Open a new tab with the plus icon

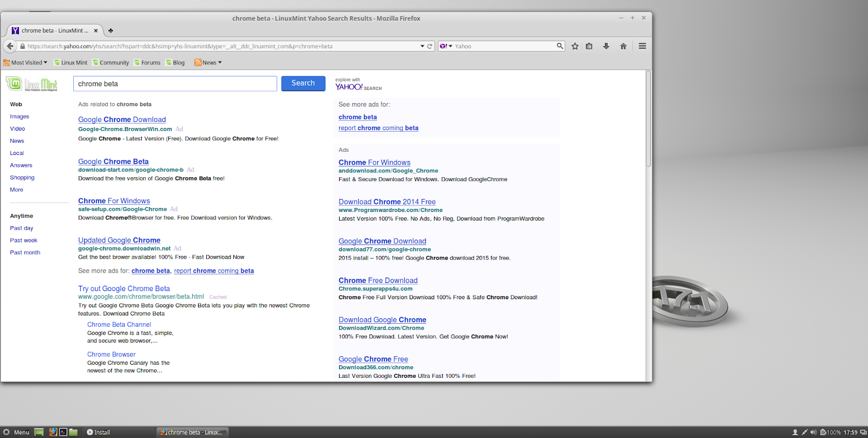[111, 31]
